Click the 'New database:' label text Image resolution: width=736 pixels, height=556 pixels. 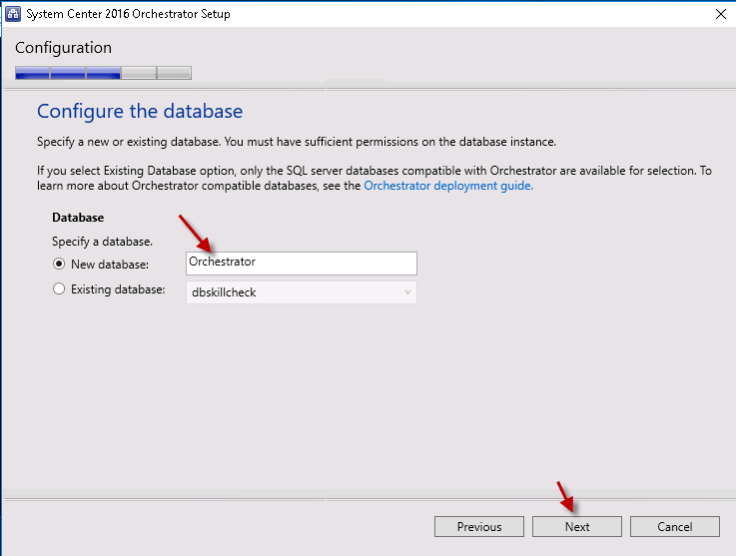[110, 263]
